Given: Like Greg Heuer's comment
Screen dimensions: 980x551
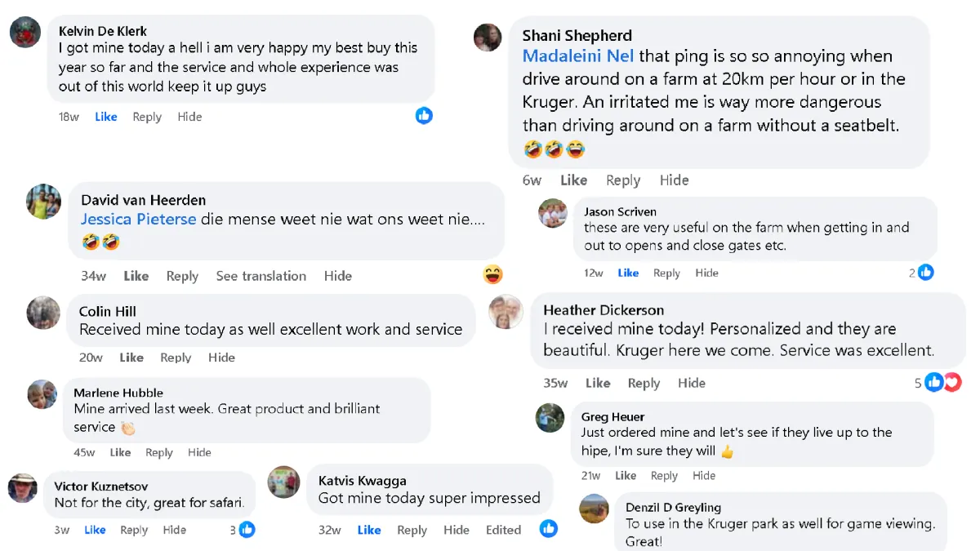Looking at the screenshot, I should point(626,476).
